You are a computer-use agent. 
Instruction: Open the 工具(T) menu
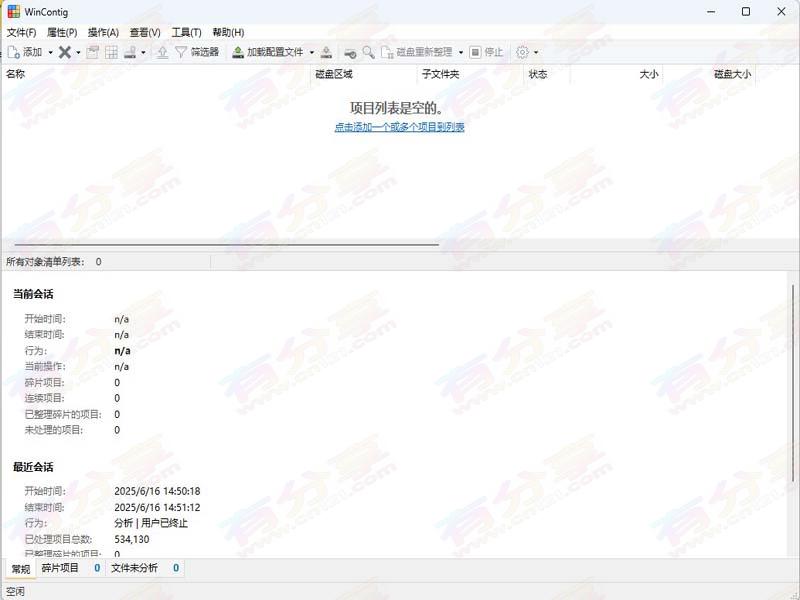click(x=186, y=32)
